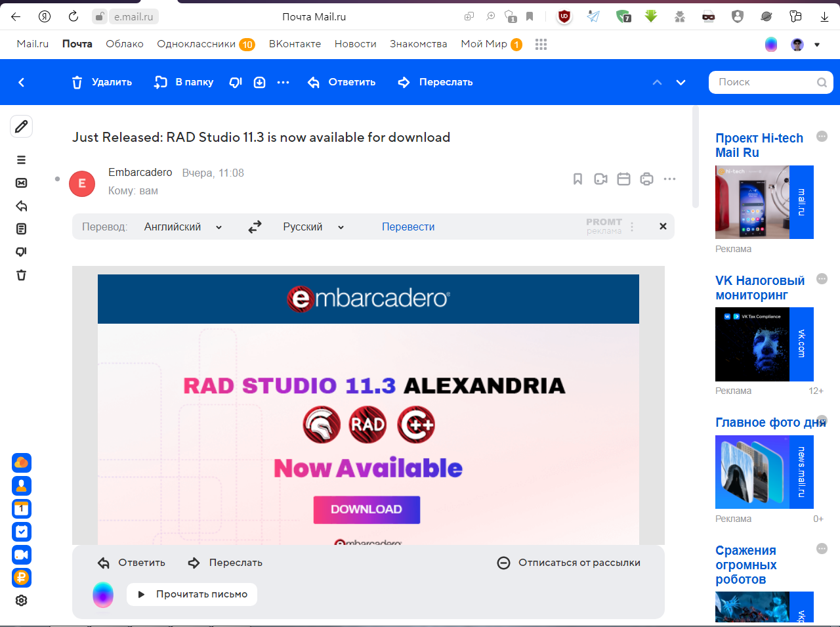The height and width of the screenshot is (627, 840).
Task: Close the translation bar
Action: pos(663,227)
